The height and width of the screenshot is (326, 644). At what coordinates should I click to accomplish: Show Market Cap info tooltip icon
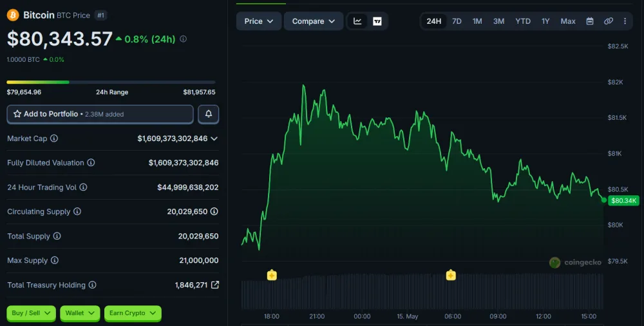[x=54, y=139]
